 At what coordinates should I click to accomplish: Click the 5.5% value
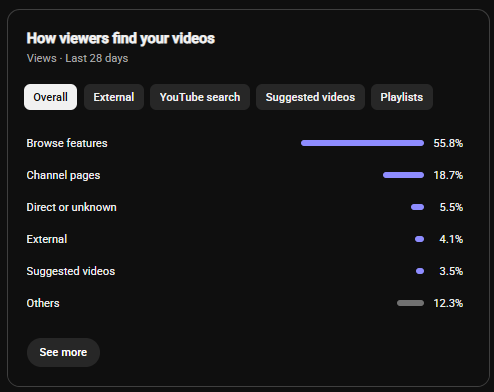point(451,207)
